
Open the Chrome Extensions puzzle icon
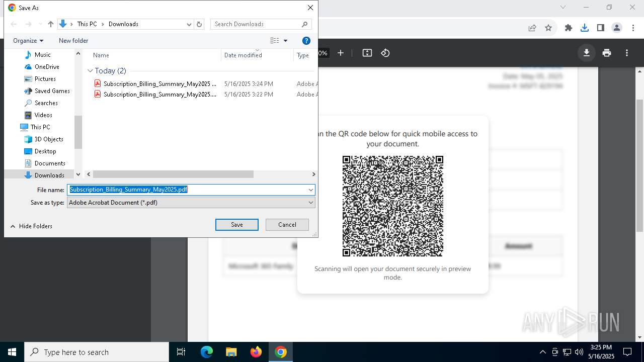pos(569,28)
